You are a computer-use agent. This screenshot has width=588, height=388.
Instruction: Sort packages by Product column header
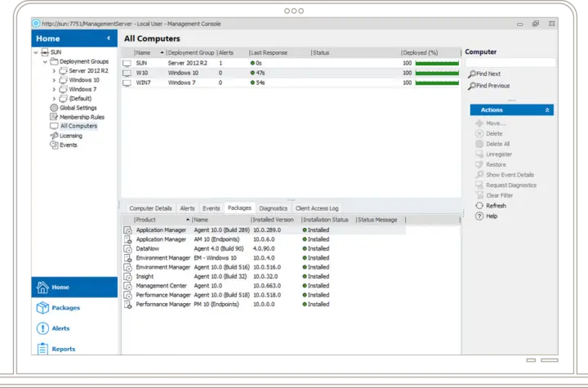coord(163,220)
